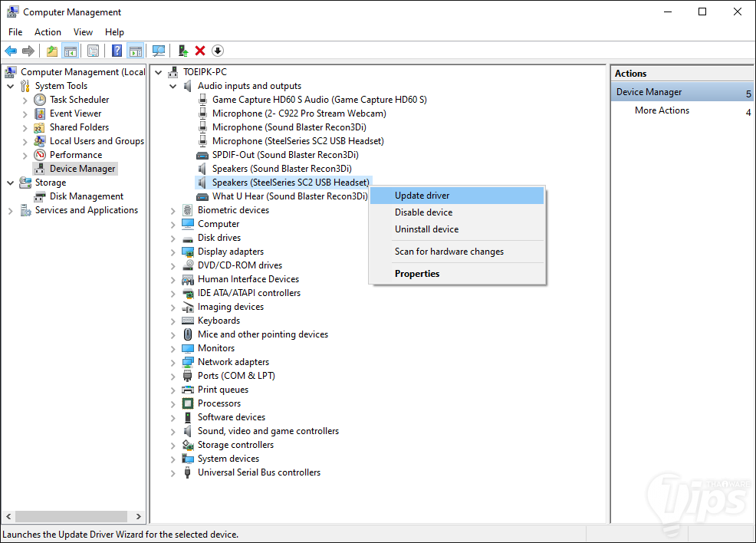
Task: Select Software devices category
Action: coord(232,417)
